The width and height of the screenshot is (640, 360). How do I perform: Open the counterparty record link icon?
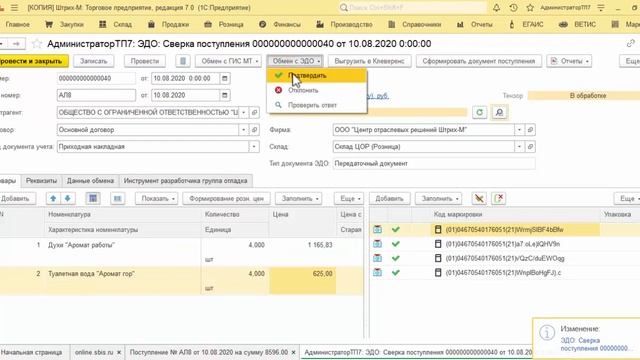tap(254, 112)
